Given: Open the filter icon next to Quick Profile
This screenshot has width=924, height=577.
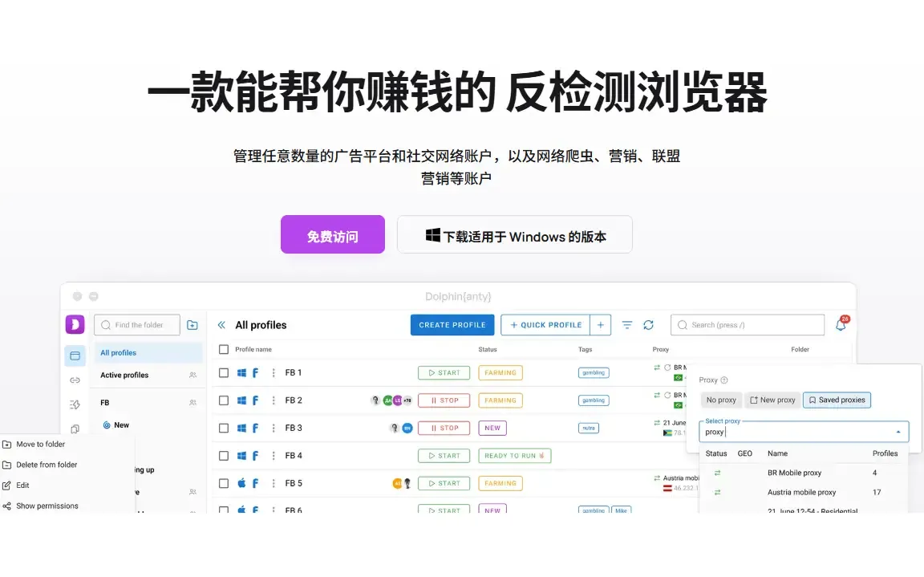Looking at the screenshot, I should 626,324.
